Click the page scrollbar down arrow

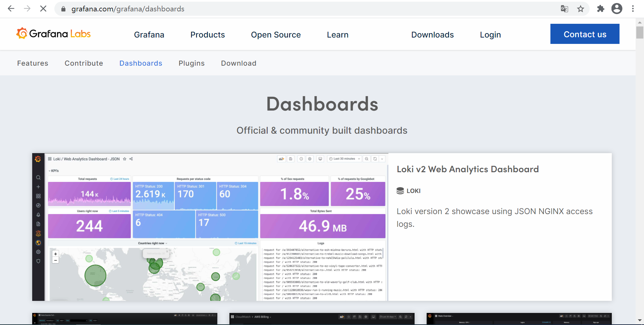click(640, 321)
